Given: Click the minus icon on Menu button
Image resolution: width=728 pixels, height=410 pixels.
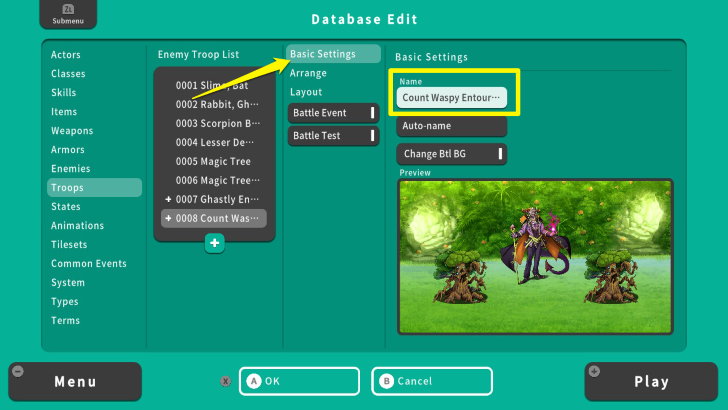Looking at the screenshot, I should pyautogui.click(x=18, y=371).
